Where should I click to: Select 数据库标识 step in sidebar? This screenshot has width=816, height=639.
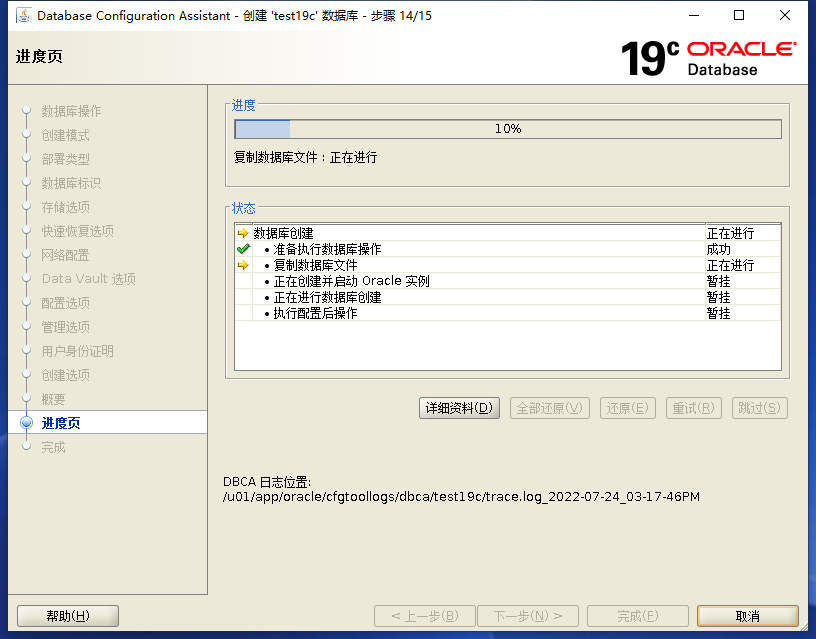tap(71, 183)
